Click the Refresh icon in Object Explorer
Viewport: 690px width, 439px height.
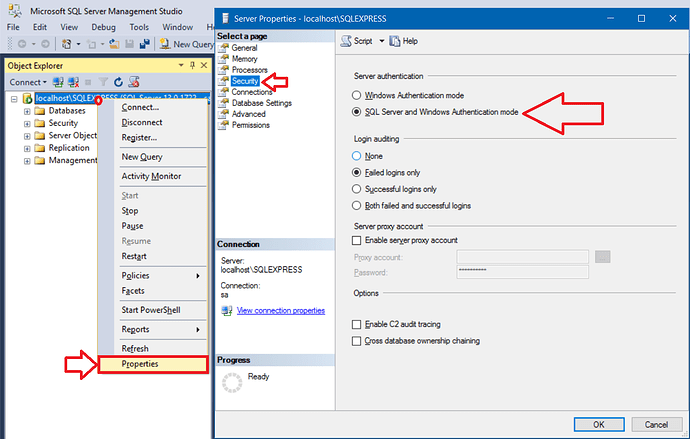click(x=116, y=82)
